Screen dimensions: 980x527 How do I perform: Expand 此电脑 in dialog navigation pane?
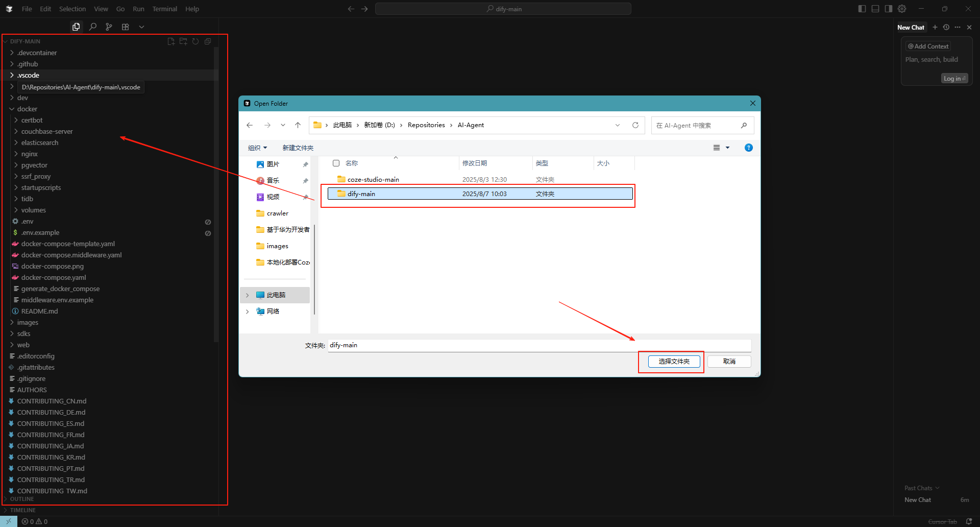(248, 295)
